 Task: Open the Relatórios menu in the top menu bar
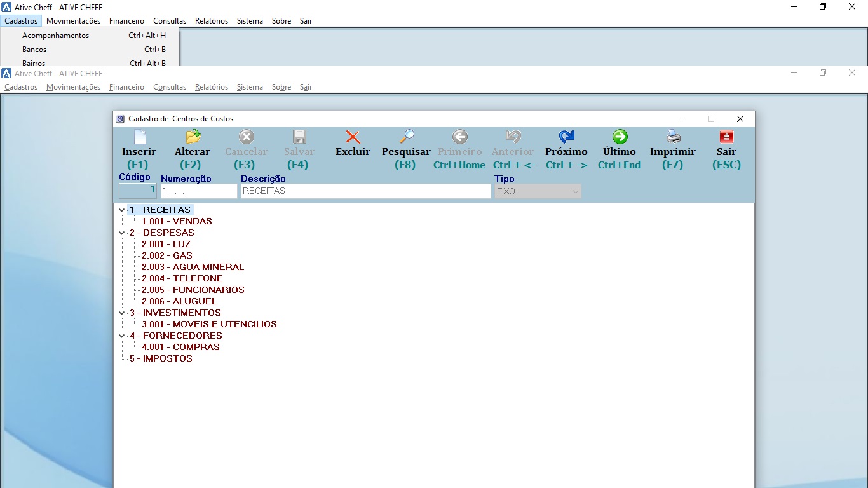[212, 21]
